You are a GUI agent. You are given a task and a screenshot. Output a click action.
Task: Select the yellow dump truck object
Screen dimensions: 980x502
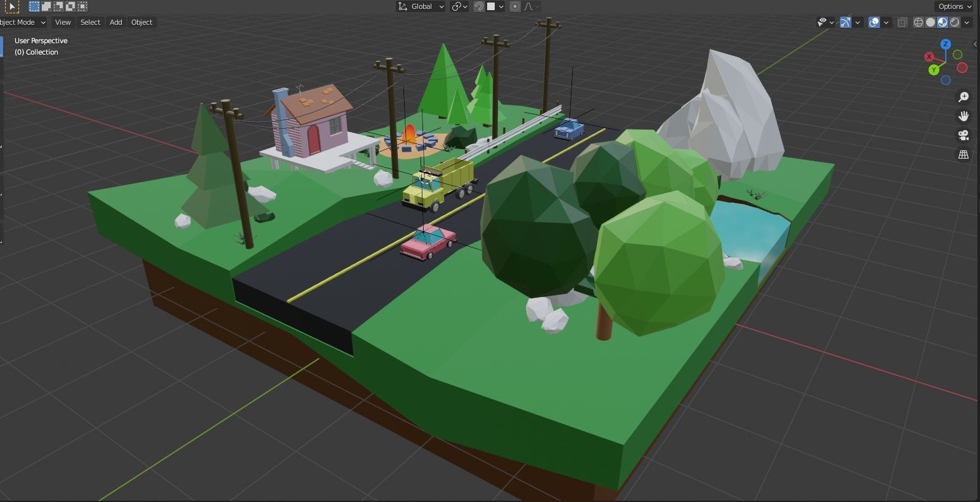point(438,184)
